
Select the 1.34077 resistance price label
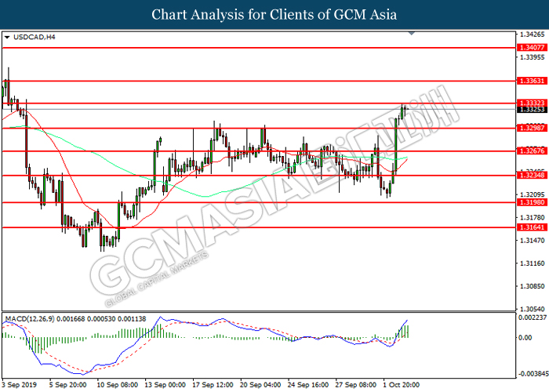point(532,48)
